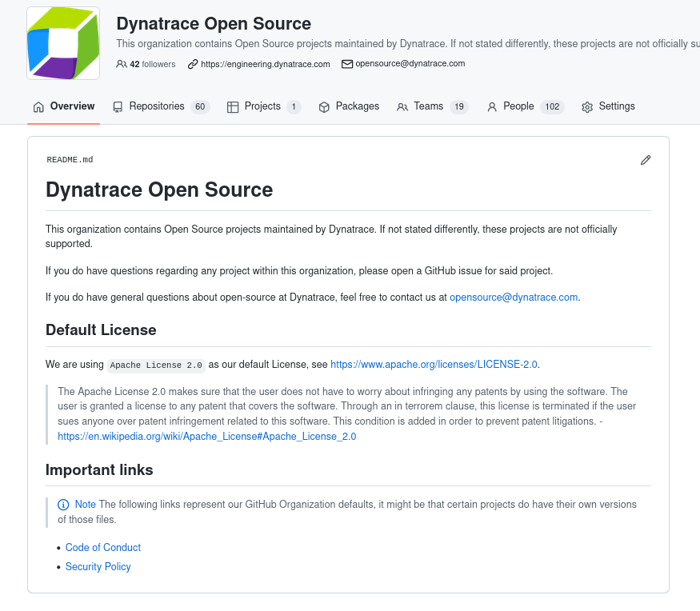Click the Dynatrace organization logo avatar
The width and height of the screenshot is (700, 611).
63,43
